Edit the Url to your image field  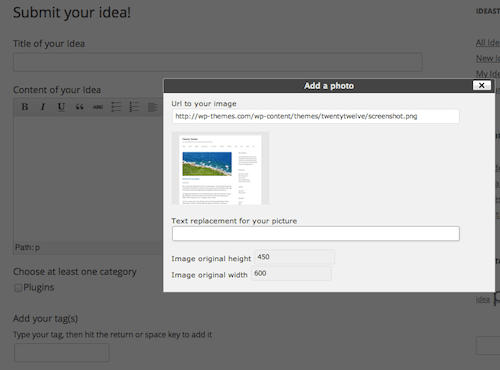(x=315, y=116)
